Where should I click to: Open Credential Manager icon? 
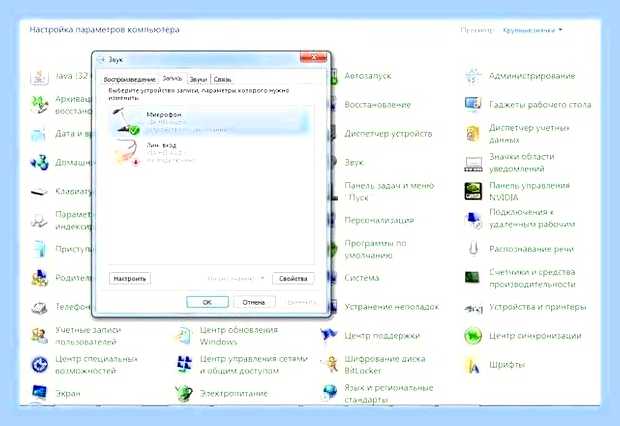(473, 134)
